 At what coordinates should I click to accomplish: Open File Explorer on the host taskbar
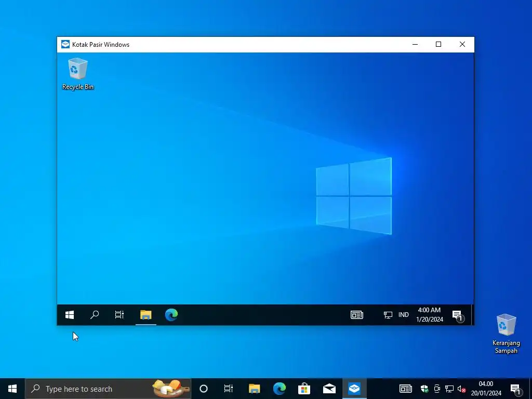(254, 389)
